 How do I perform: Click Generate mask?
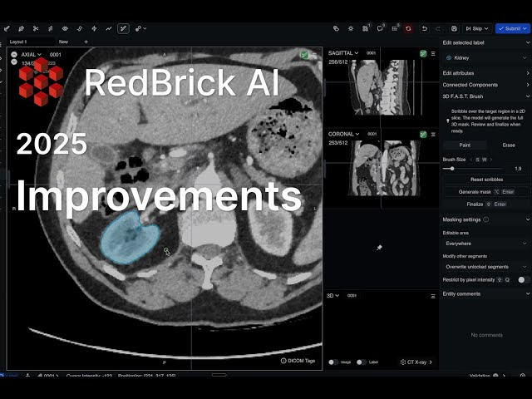486,192
